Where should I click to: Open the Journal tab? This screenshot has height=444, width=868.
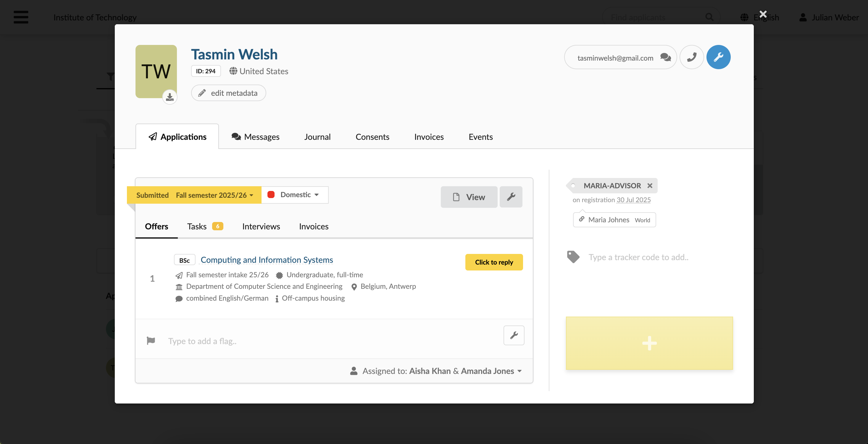pos(317,137)
